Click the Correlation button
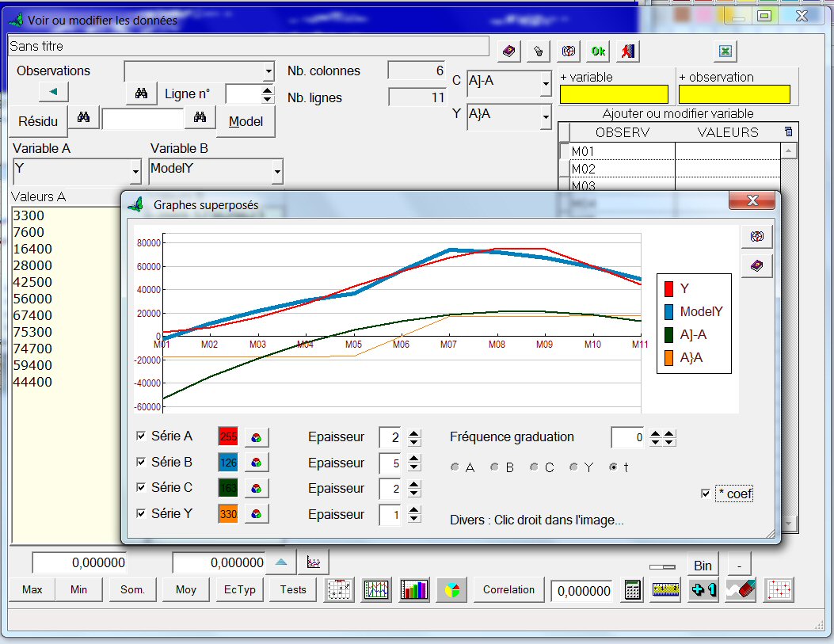This screenshot has height=644, width=834. pos(508,590)
